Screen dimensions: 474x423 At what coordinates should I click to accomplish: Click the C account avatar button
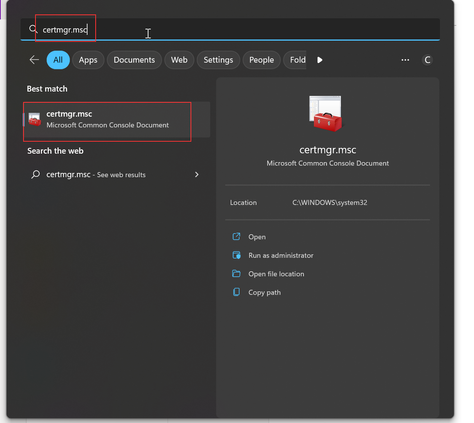[x=427, y=60]
